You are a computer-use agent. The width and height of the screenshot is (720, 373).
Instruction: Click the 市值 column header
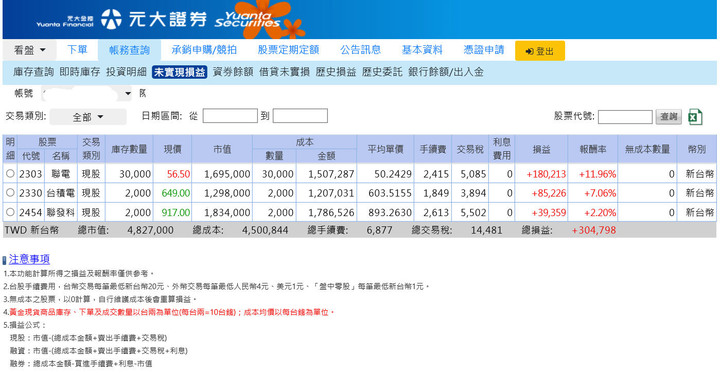pyautogui.click(x=222, y=149)
